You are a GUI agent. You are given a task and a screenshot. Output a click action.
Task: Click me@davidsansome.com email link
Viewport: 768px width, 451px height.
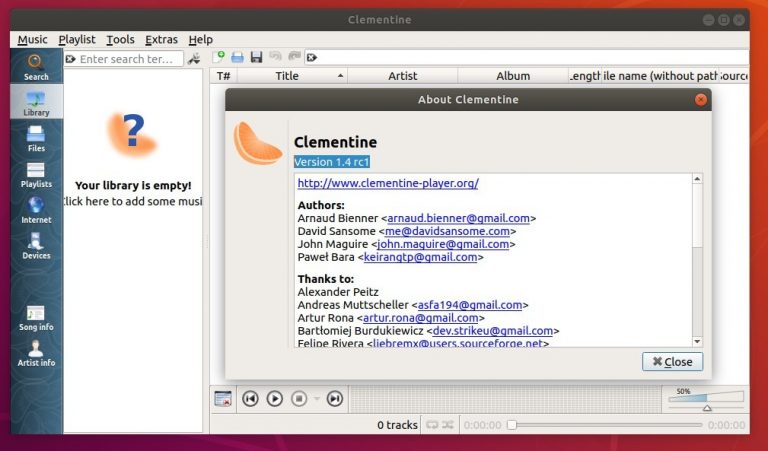click(x=447, y=231)
